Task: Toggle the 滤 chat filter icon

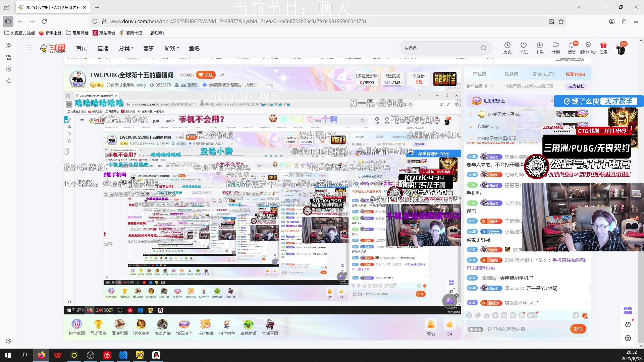Action: pyautogui.click(x=576, y=315)
